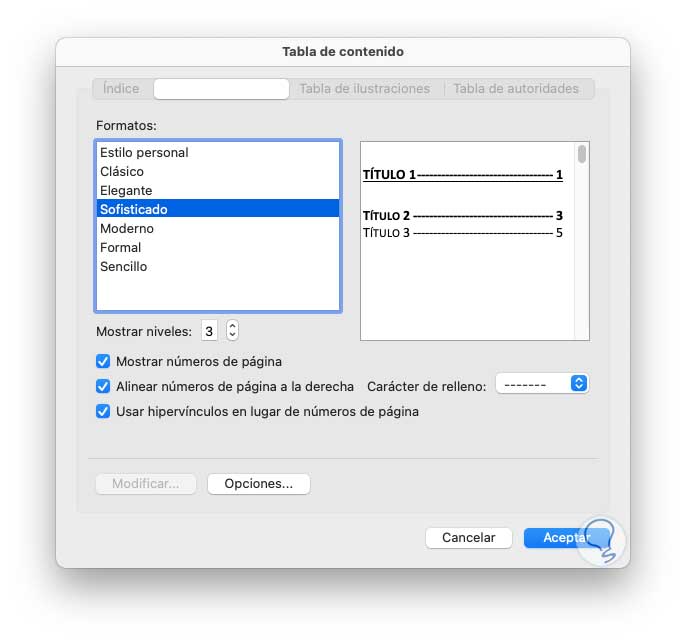Click the Opciones... button
Image resolution: width=686 pixels, height=642 pixels.
pos(258,484)
